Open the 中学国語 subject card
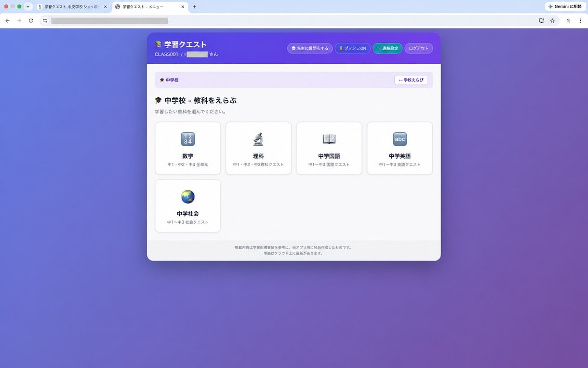588x368 pixels. tap(329, 148)
